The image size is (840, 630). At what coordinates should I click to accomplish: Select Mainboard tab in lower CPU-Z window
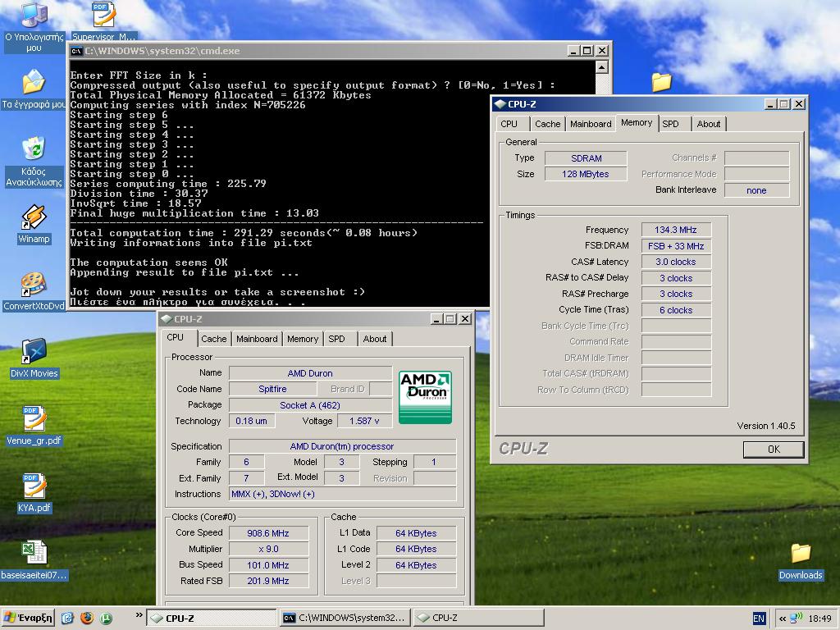[257, 339]
